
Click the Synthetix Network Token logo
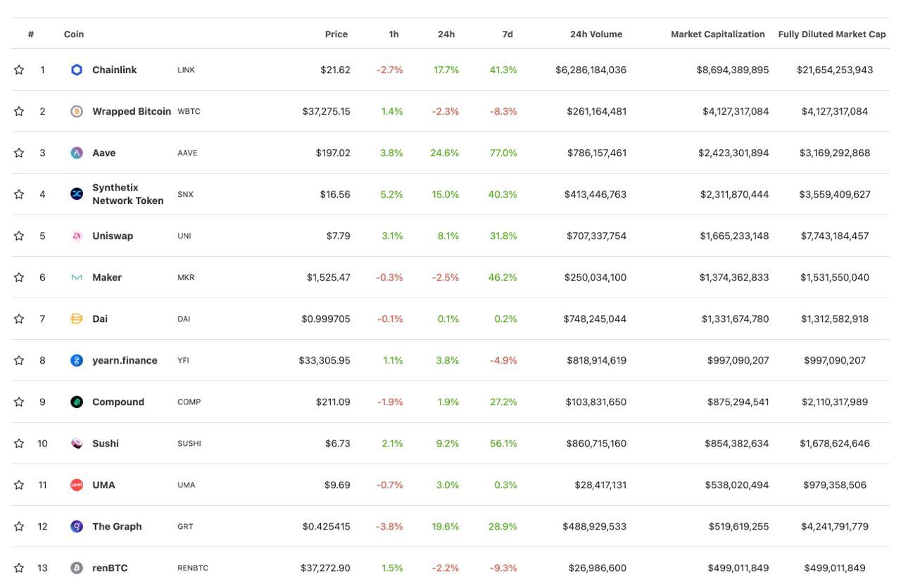77,194
